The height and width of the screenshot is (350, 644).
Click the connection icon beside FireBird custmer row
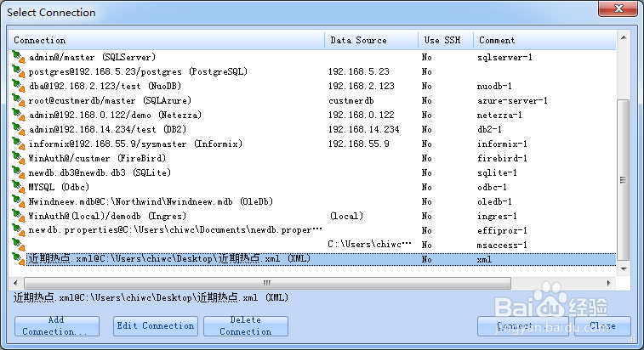pyautogui.click(x=19, y=158)
